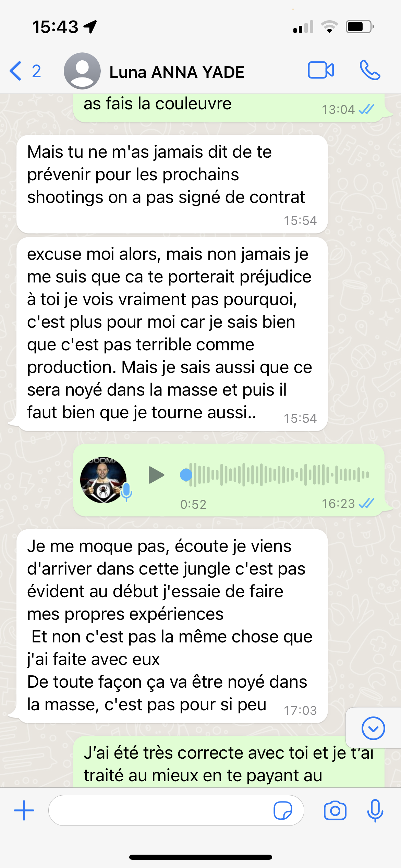
Task: Open the camera to take a photo
Action: point(335,810)
